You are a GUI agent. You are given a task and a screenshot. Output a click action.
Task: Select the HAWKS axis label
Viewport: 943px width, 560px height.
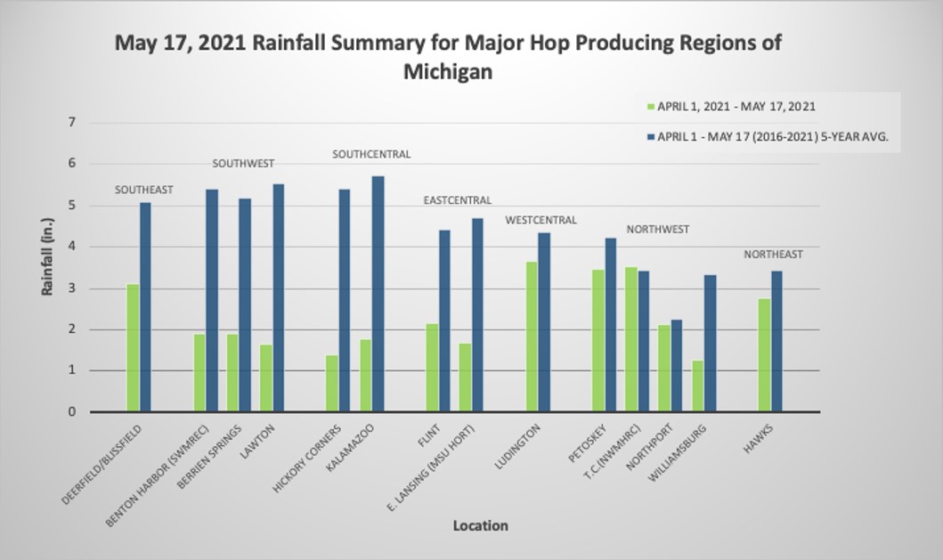pos(758,439)
